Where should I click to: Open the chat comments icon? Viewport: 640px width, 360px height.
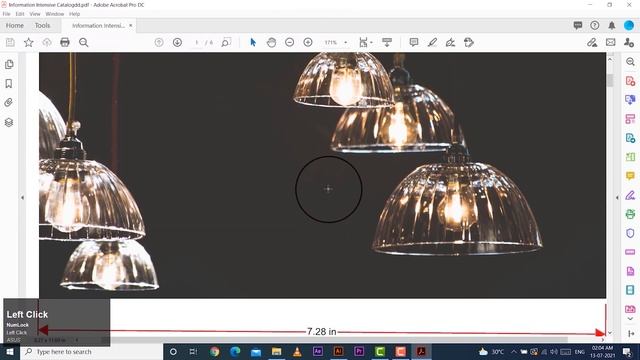point(578,25)
